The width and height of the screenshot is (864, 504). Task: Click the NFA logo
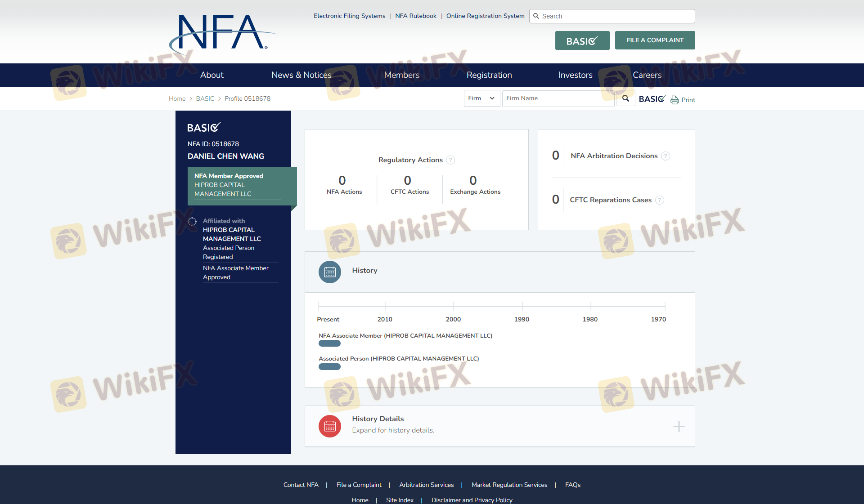coord(222,34)
